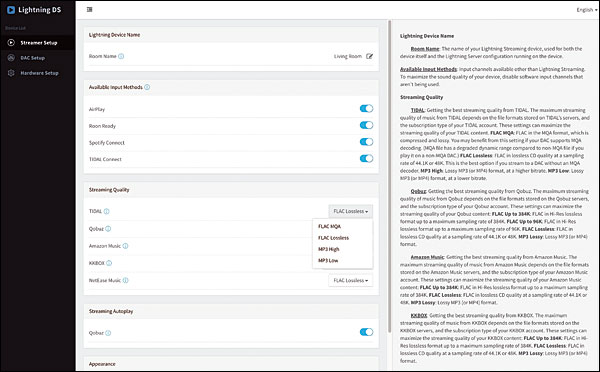The width and height of the screenshot is (600, 372).
Task: Click the Qobuz help heading
Action: click(x=418, y=191)
